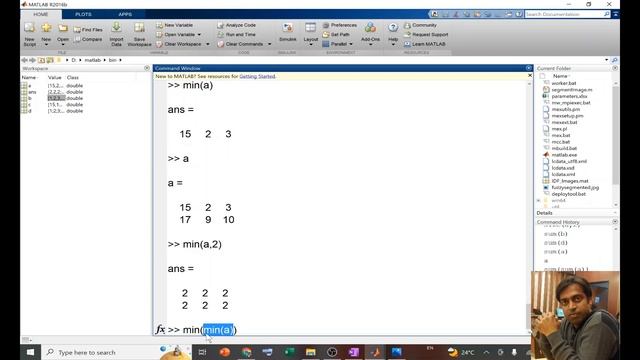Open the Workspace panel actions menu

click(147, 68)
